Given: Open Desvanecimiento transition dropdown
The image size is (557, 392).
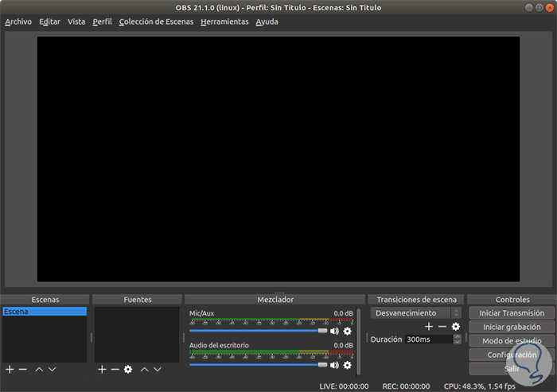Looking at the screenshot, I should 416,312.
